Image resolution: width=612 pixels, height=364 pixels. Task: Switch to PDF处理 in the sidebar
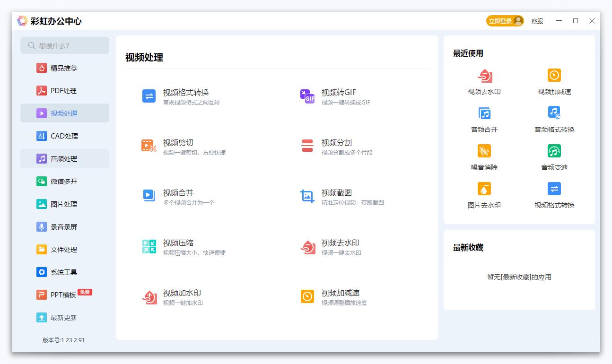click(x=64, y=91)
